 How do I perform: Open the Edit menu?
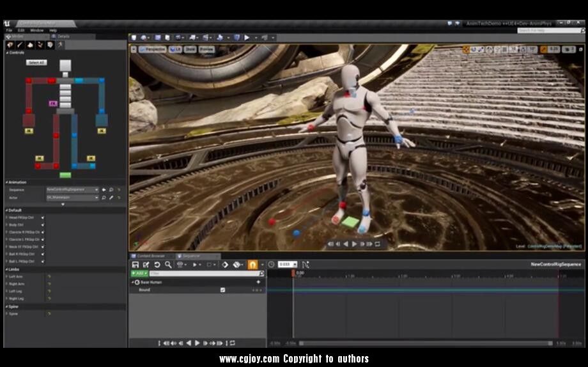pyautogui.click(x=21, y=31)
